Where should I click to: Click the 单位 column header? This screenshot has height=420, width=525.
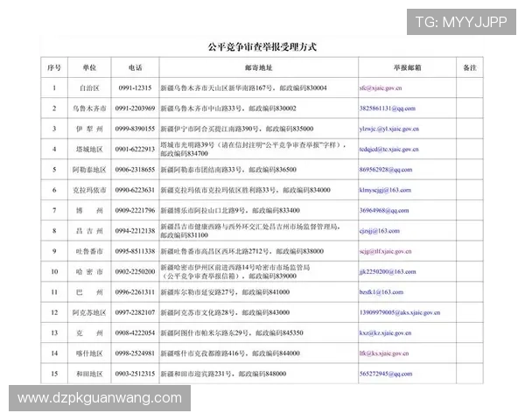point(89,67)
